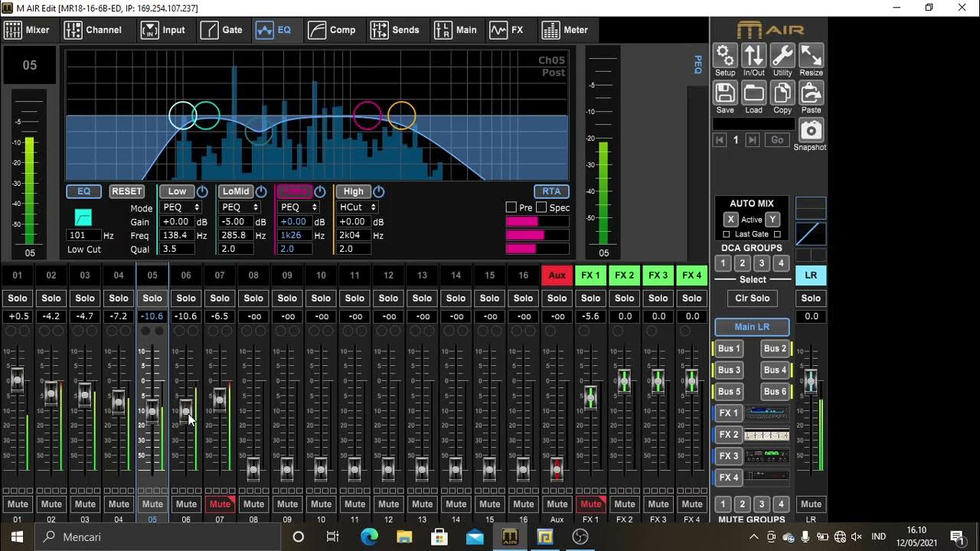Select channel 16 strip label
The width and height of the screenshot is (980, 551).
pos(523,275)
